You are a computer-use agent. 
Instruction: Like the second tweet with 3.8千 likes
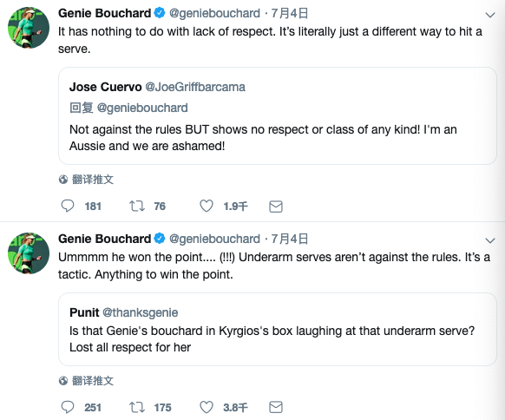(x=207, y=408)
